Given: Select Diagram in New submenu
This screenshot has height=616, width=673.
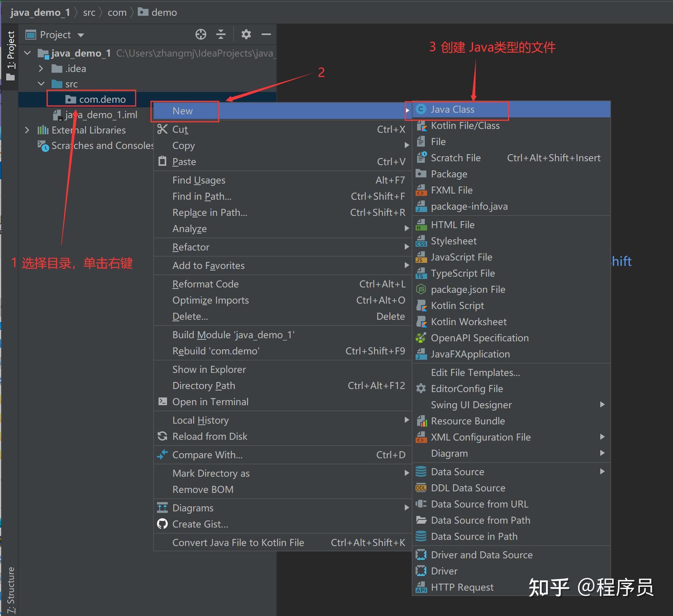Looking at the screenshot, I should [511, 453].
